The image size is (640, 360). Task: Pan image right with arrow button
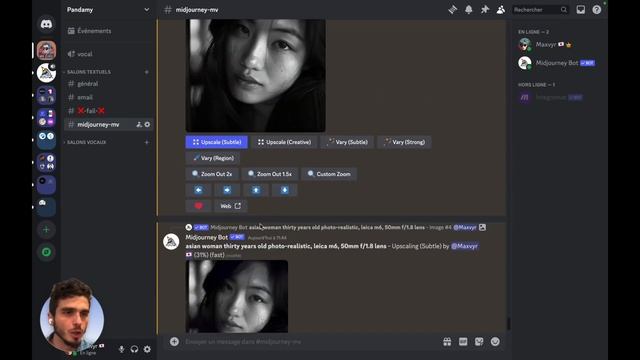pos(227,190)
